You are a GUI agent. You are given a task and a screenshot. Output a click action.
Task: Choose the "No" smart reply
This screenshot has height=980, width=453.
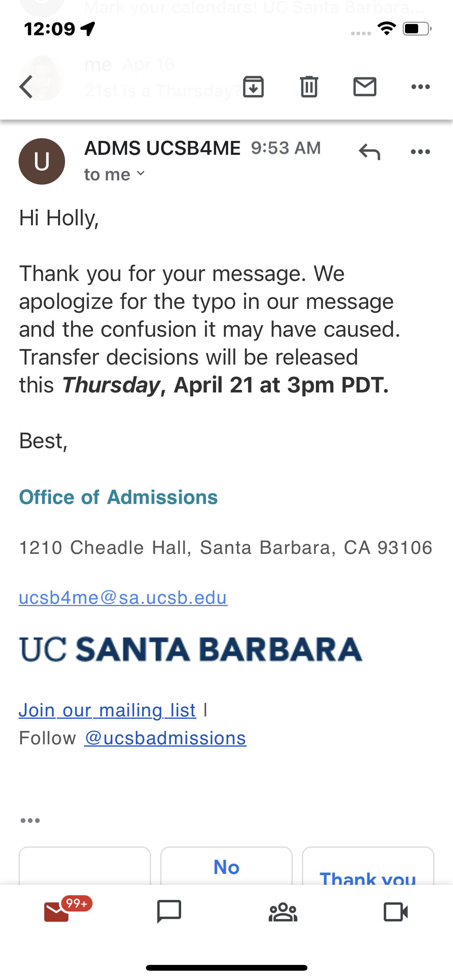pyautogui.click(x=226, y=866)
